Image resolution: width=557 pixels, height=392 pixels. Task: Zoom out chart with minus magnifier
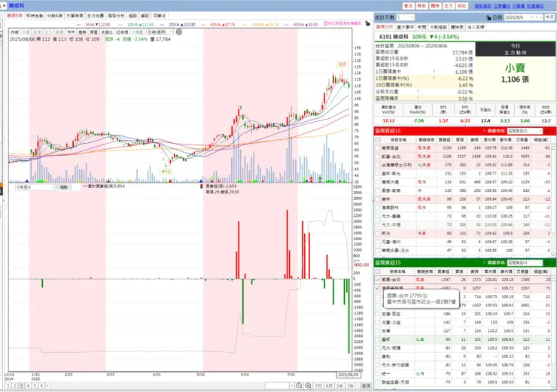point(299,386)
